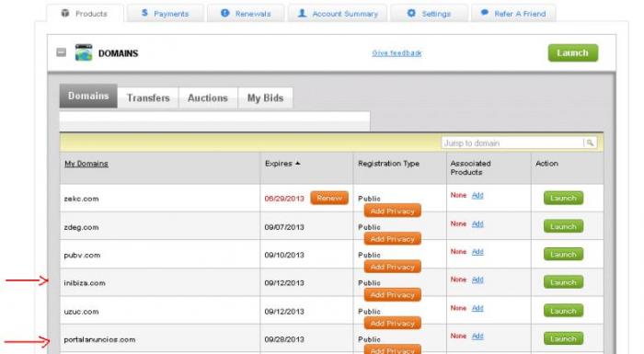Select the uzuc.com domain name

pos(81,312)
